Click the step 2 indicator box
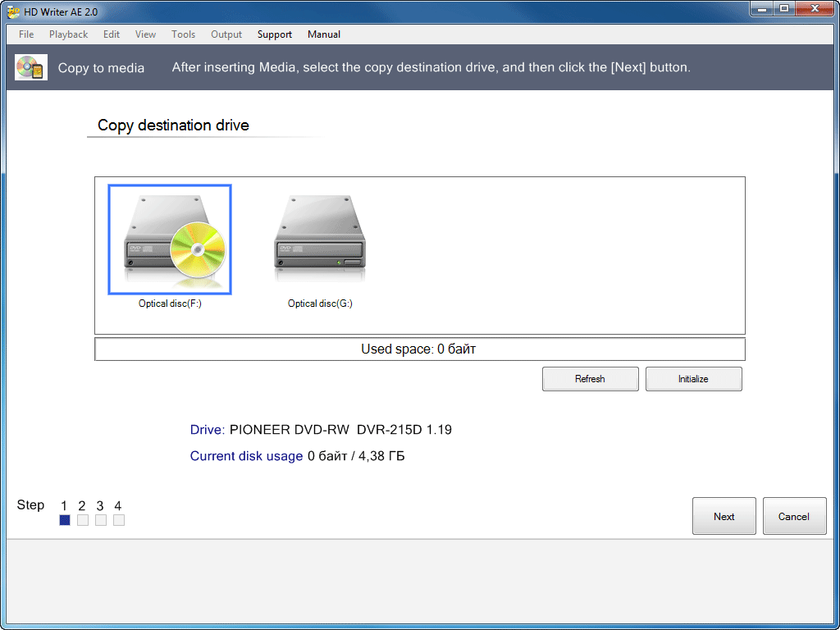Viewport: 840px width, 630px height. point(83,520)
